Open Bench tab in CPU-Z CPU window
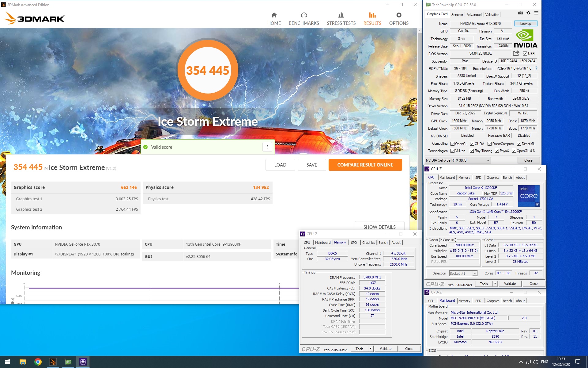This screenshot has height=368, width=588. (507, 178)
